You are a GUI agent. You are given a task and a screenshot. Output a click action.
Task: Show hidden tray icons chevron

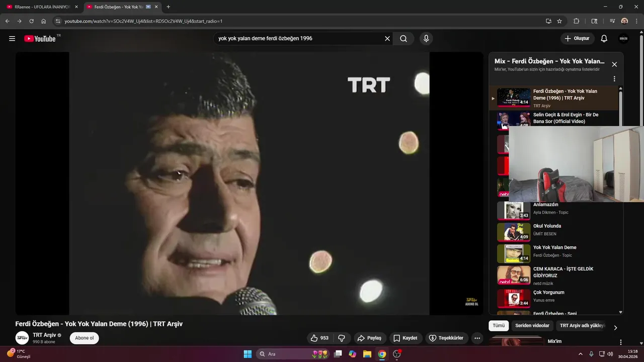click(x=580, y=354)
